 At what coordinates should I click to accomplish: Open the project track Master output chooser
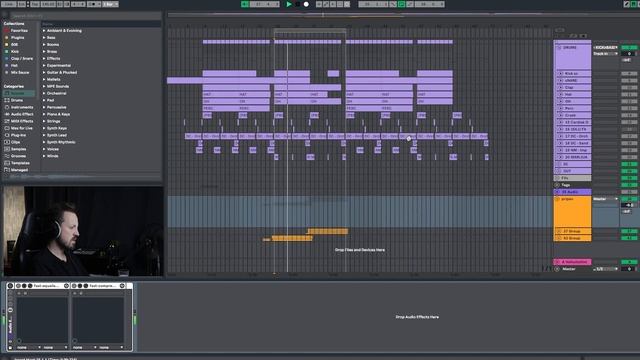[x=605, y=199]
